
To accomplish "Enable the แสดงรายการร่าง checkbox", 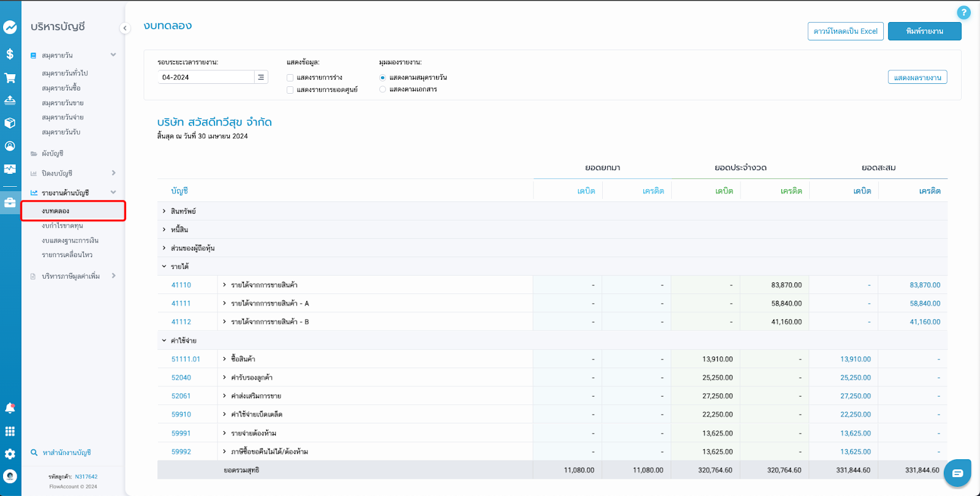I will [x=290, y=78].
